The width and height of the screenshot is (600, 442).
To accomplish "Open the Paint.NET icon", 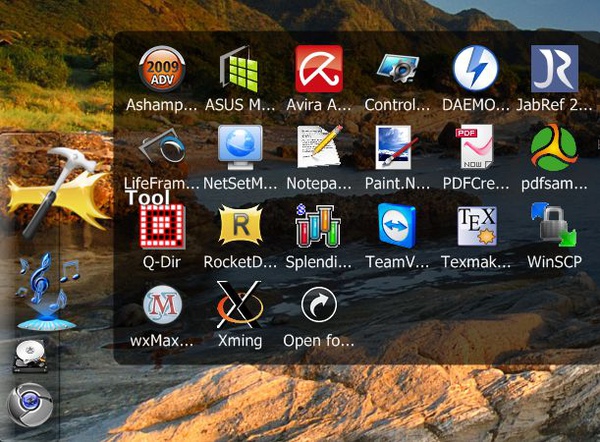I will 396,147.
